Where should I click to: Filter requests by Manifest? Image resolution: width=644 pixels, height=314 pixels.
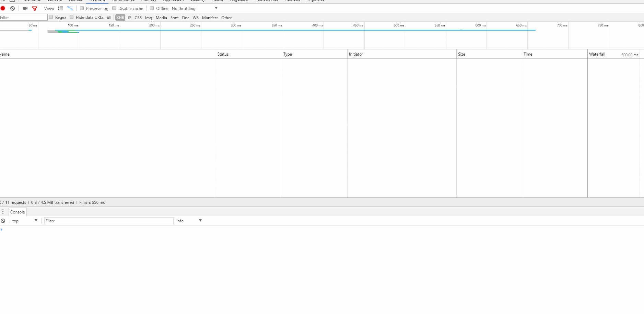pos(210,18)
